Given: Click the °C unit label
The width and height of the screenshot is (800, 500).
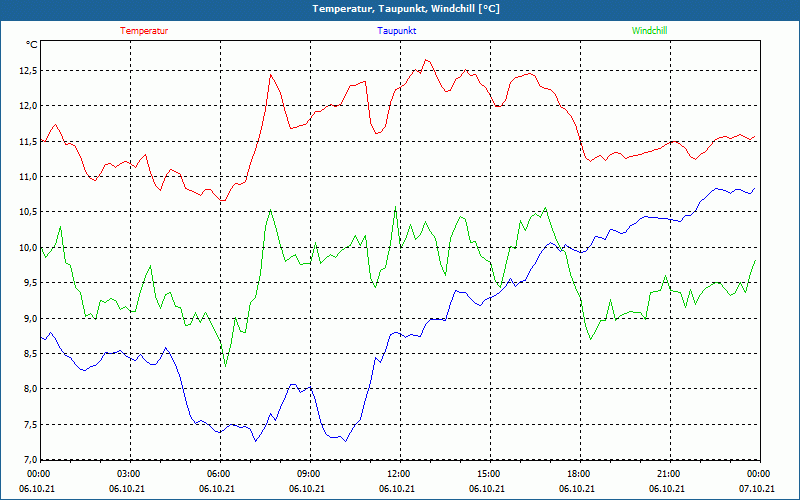Looking at the screenshot, I should [32, 45].
